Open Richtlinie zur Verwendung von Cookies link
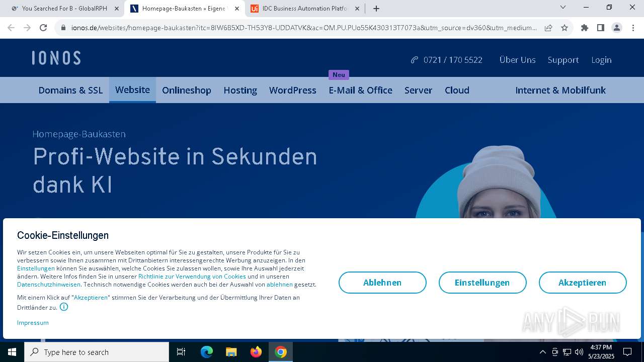The image size is (644, 362). tap(192, 277)
